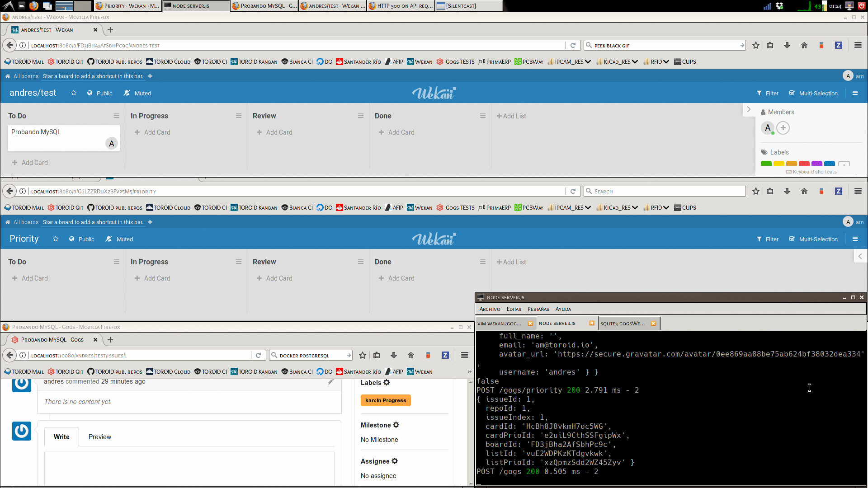Toggle Multi-Selection on andres/test board
The image size is (868, 488).
814,94
